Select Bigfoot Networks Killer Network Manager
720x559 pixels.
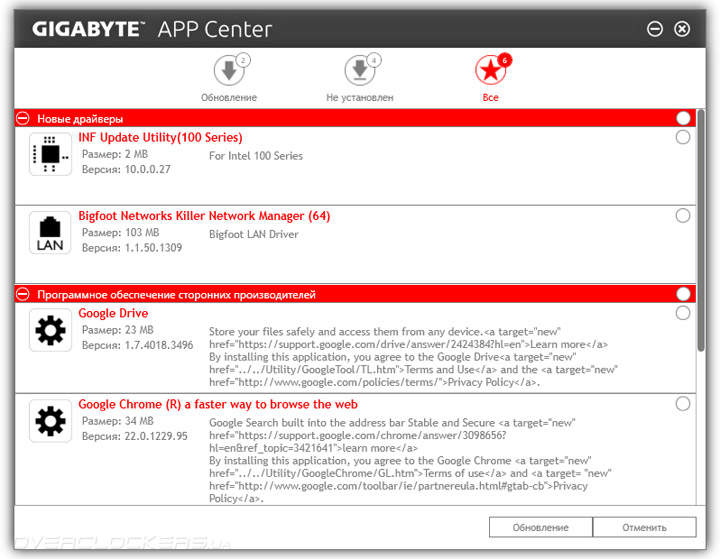(x=683, y=215)
